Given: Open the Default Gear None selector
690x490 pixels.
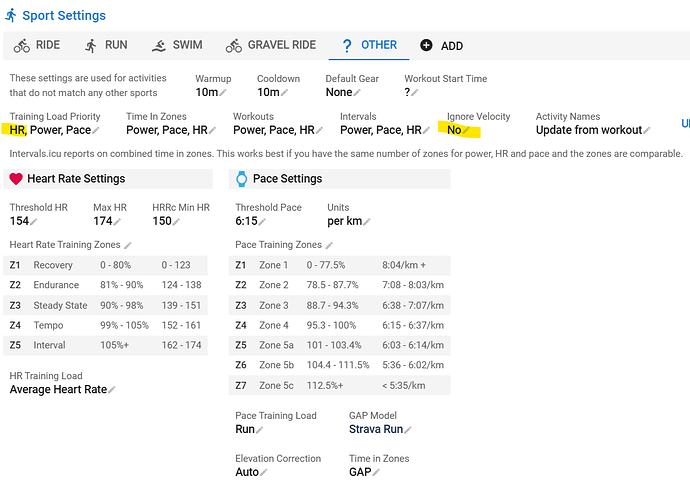Looking at the screenshot, I should coord(359,93).
